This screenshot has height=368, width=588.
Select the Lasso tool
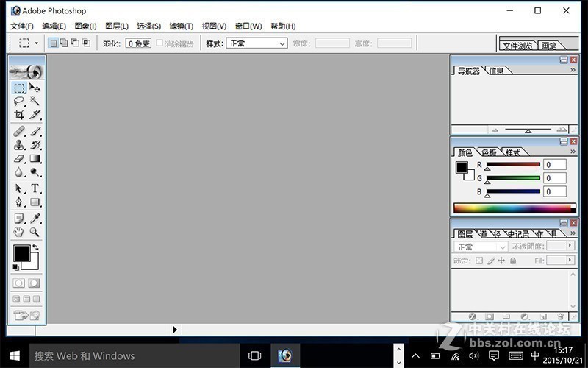pyautogui.click(x=19, y=101)
